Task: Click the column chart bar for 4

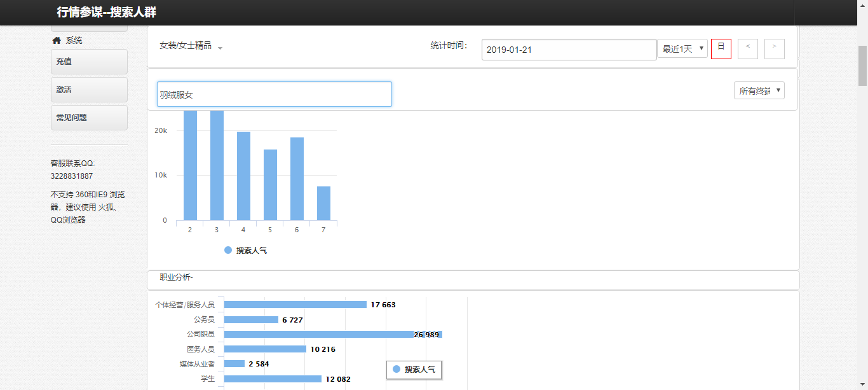Action: (x=243, y=176)
